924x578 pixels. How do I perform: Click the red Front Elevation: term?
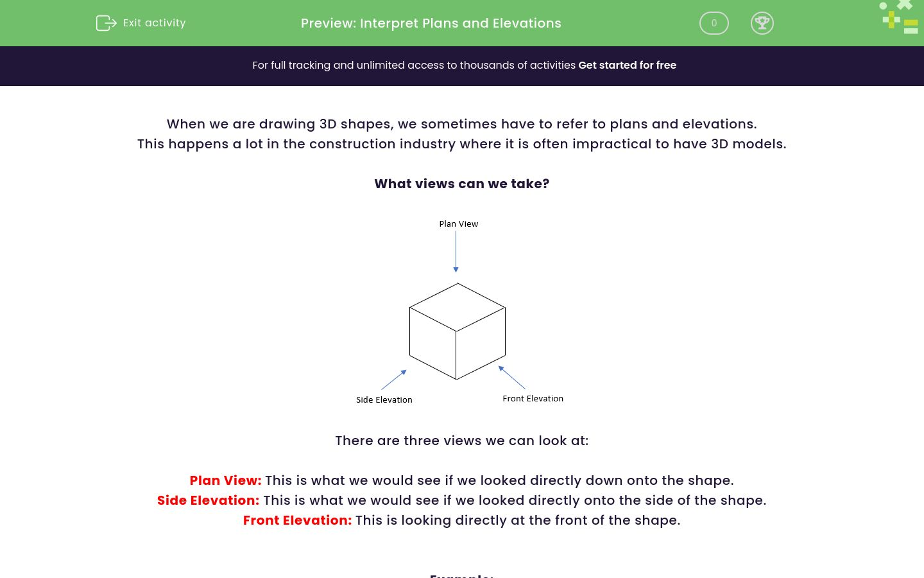(x=297, y=520)
